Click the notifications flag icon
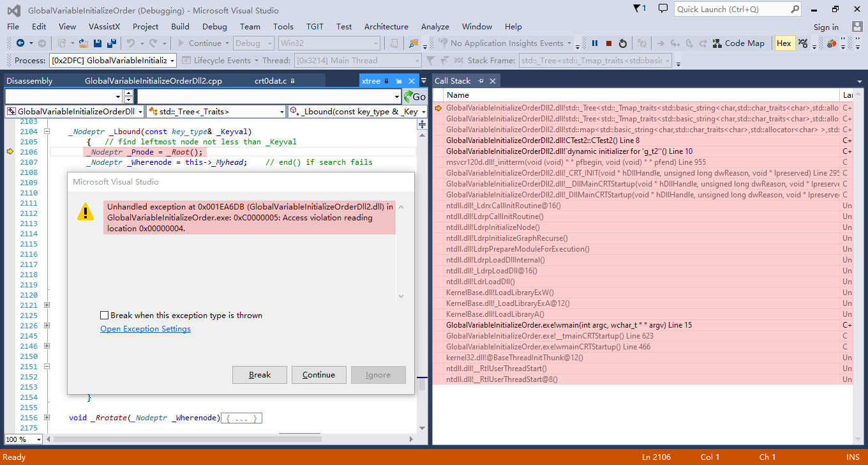Screen dimensions: 868x465 [x=640, y=8]
